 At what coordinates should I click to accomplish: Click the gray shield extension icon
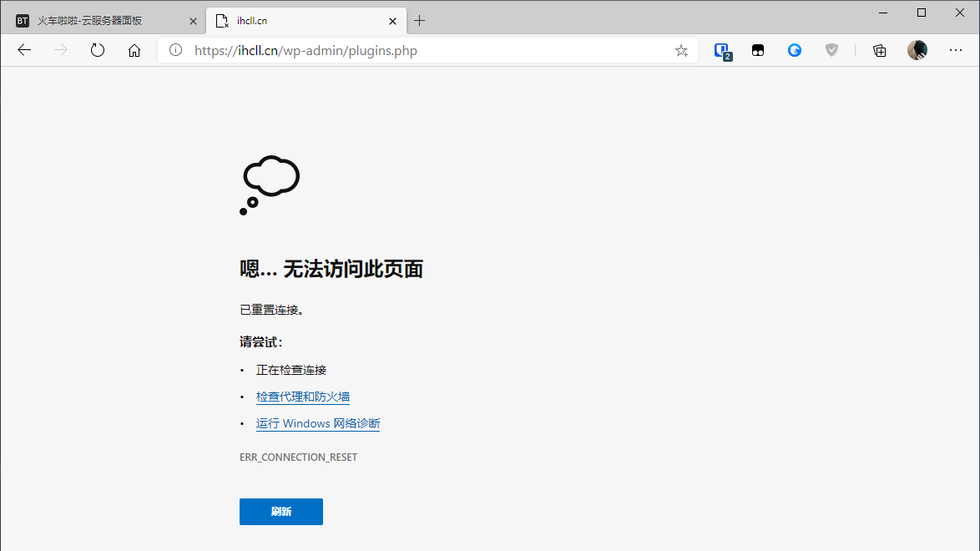tap(831, 50)
